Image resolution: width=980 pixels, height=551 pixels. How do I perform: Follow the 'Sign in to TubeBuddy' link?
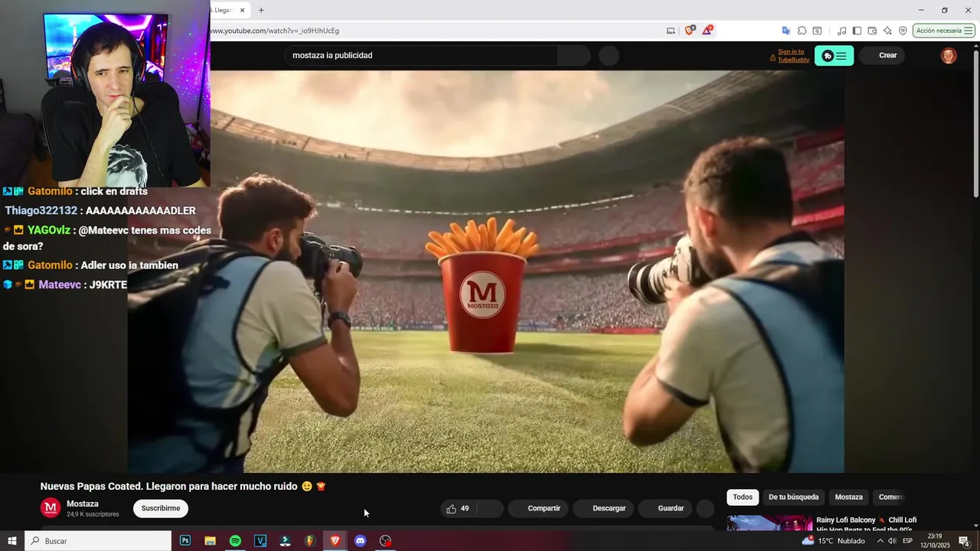[x=793, y=56]
